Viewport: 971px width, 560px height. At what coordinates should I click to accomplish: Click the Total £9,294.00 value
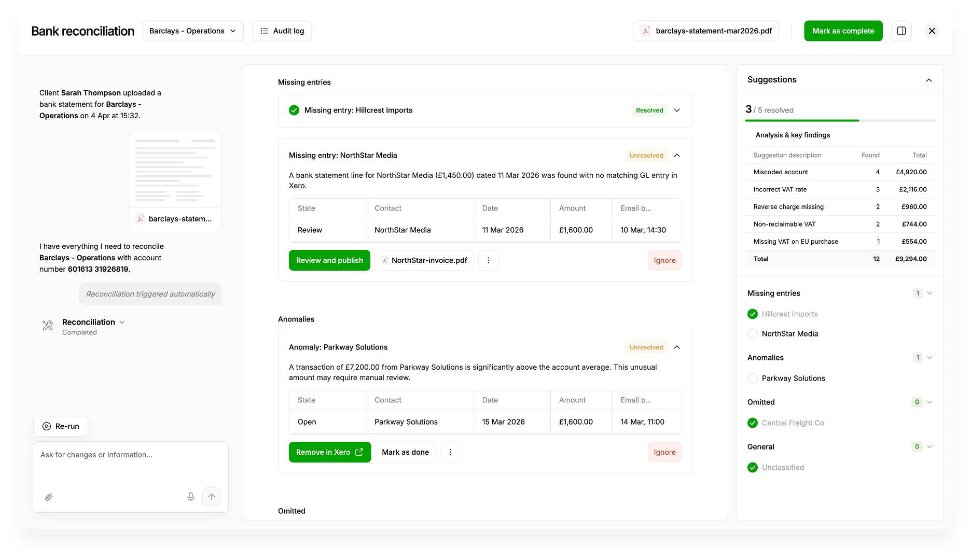[x=911, y=259]
